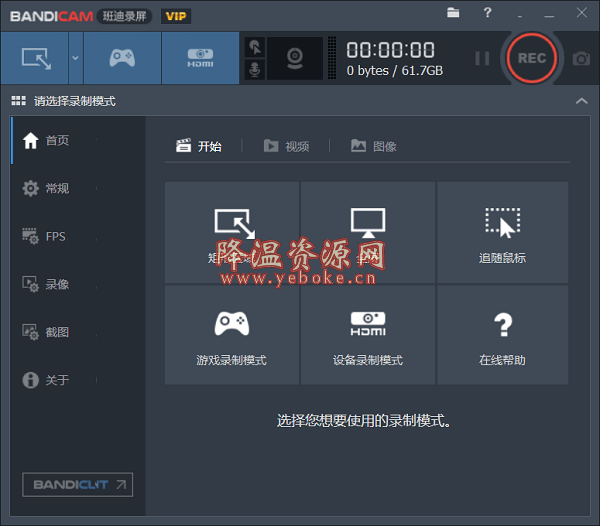The width and height of the screenshot is (600, 526).
Task: Click the 00:00:00 recording timer
Action: coord(390,50)
